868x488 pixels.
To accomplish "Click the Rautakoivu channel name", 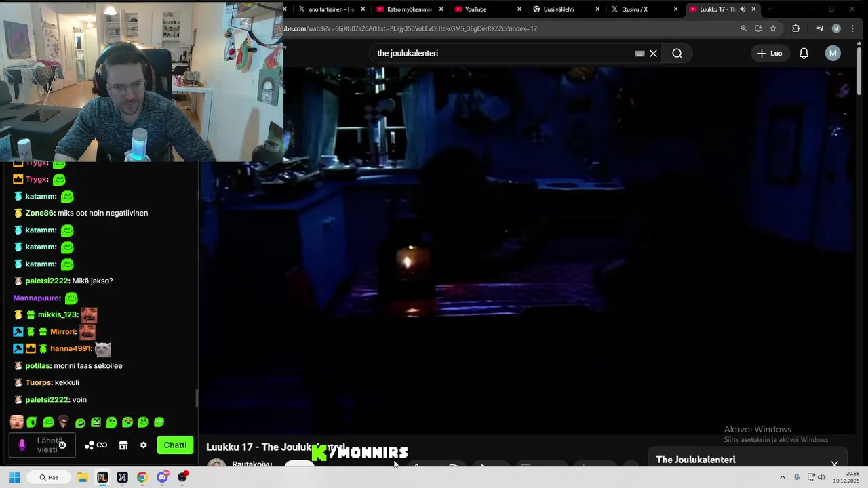I will (x=252, y=464).
